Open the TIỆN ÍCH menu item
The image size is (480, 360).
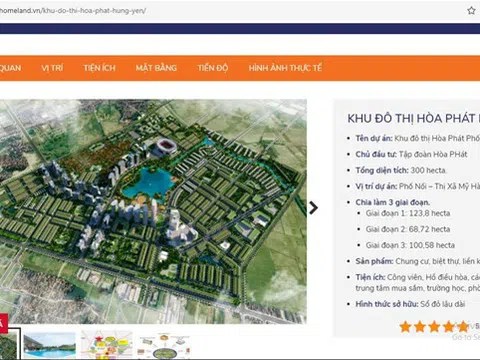click(x=99, y=68)
